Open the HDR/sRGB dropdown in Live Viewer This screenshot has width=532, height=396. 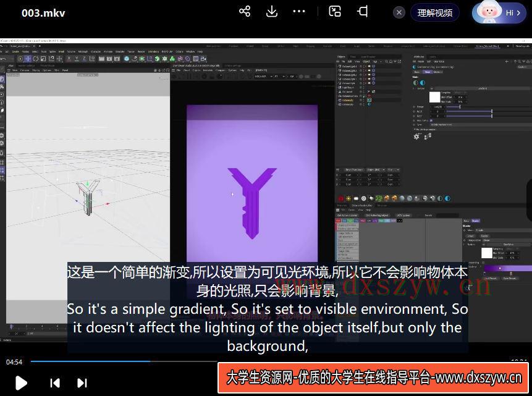(263, 77)
